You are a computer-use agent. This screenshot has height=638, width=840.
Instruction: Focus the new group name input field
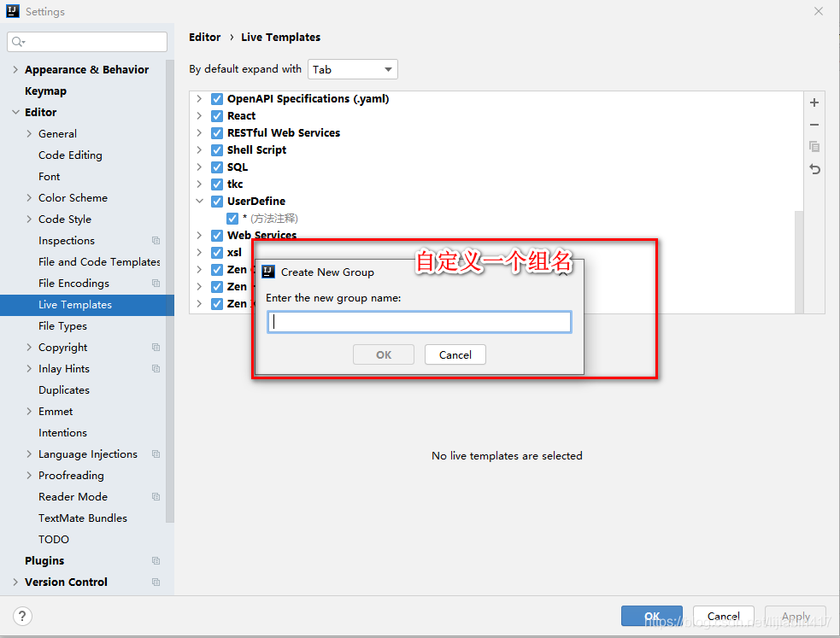[420, 322]
